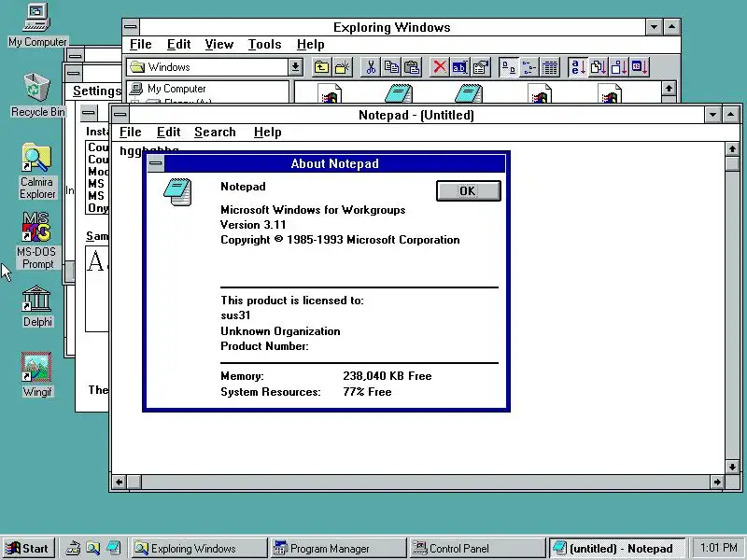Open Notepad's Search menu
The width and height of the screenshot is (747, 560).
[215, 132]
